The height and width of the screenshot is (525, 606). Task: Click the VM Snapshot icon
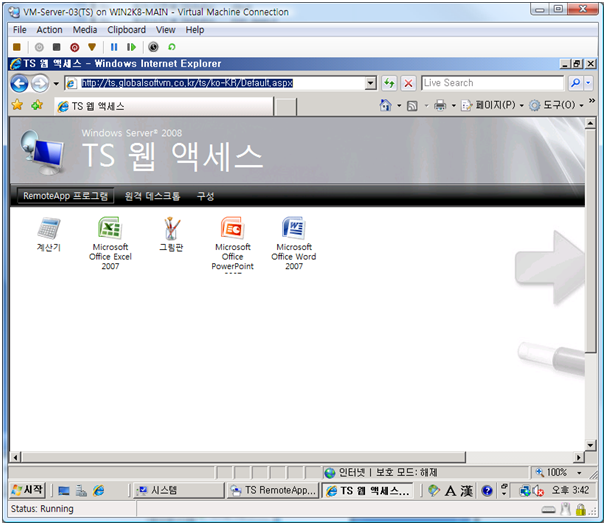click(153, 47)
